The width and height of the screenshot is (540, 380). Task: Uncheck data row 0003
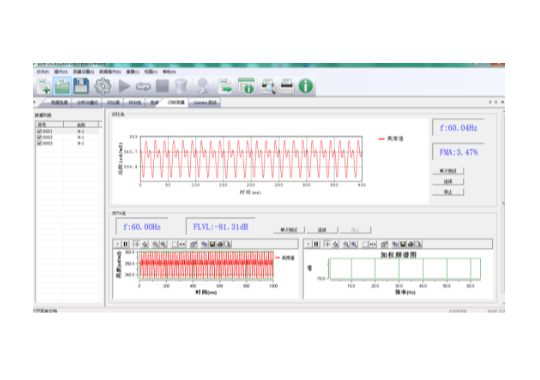pos(39,143)
